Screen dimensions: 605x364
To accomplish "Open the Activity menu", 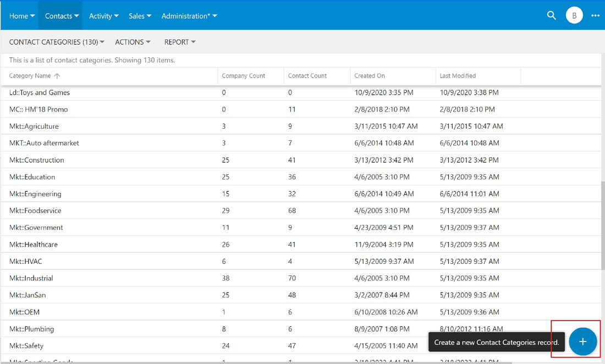I will pos(104,16).
